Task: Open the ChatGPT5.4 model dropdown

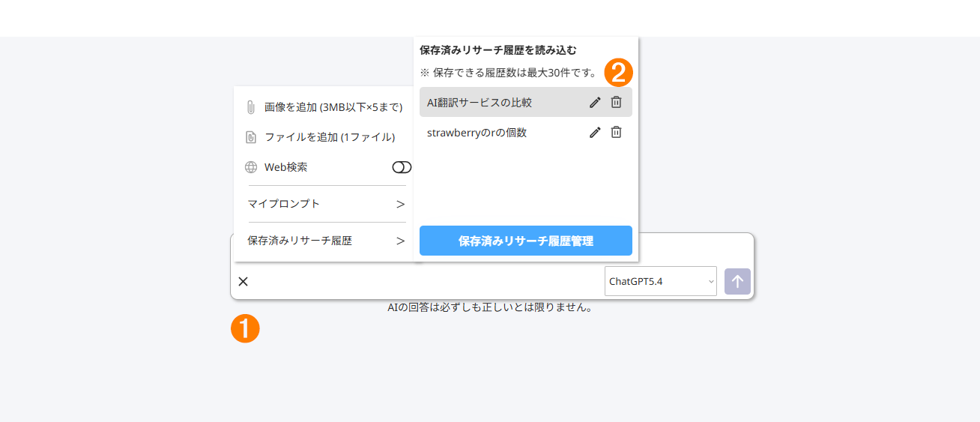Action: (x=660, y=281)
